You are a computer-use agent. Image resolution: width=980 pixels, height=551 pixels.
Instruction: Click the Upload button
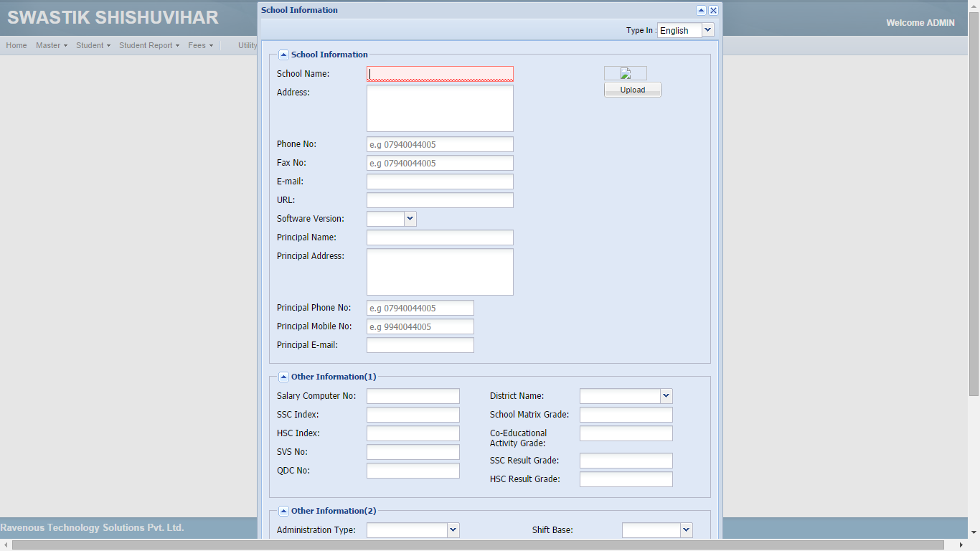[x=632, y=90]
